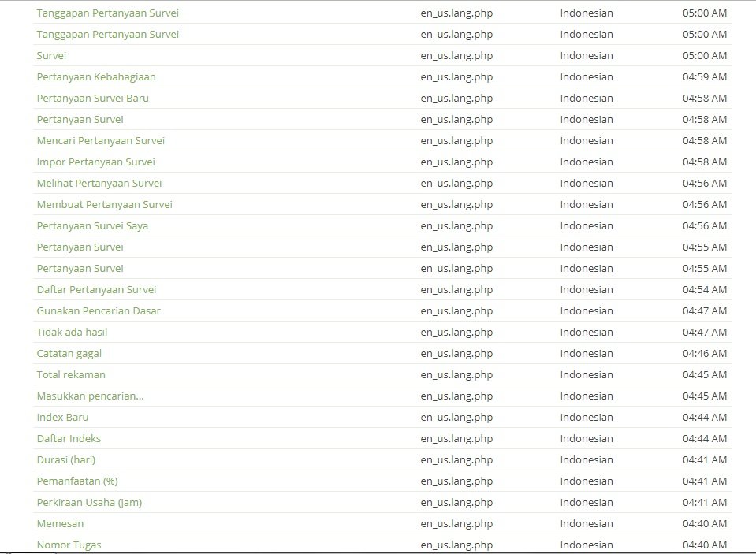
Task: Click the "Gunakan Pencarian Dasar" link
Action: click(x=99, y=311)
